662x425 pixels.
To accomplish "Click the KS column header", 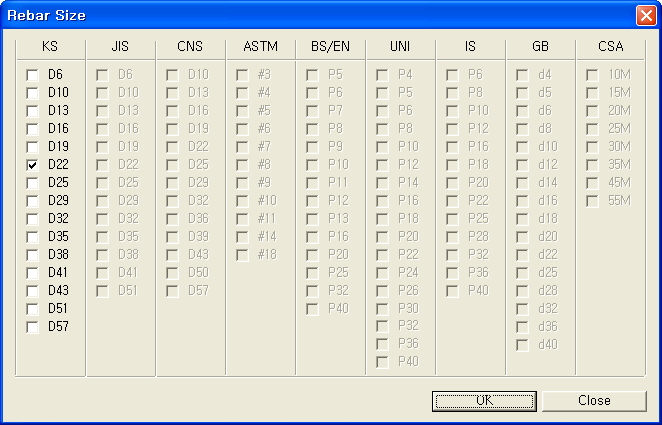I will pos(50,46).
